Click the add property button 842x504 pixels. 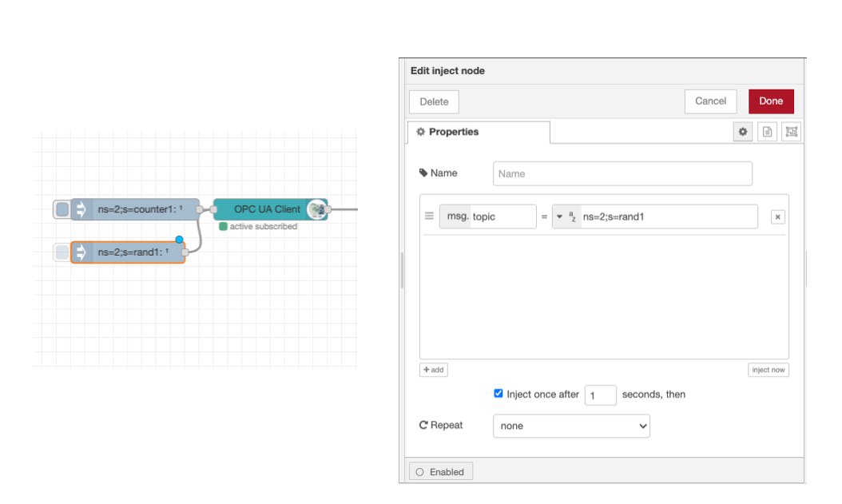[x=433, y=370]
